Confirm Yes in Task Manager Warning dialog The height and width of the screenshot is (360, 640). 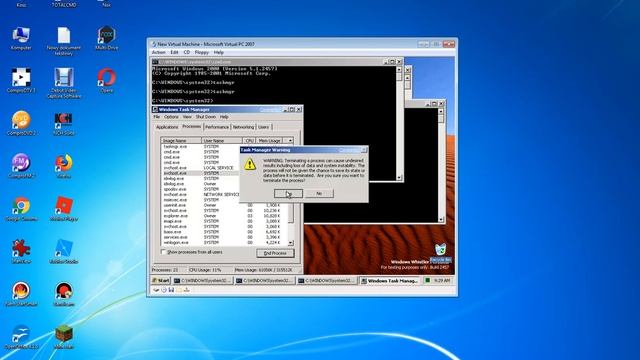(288, 193)
